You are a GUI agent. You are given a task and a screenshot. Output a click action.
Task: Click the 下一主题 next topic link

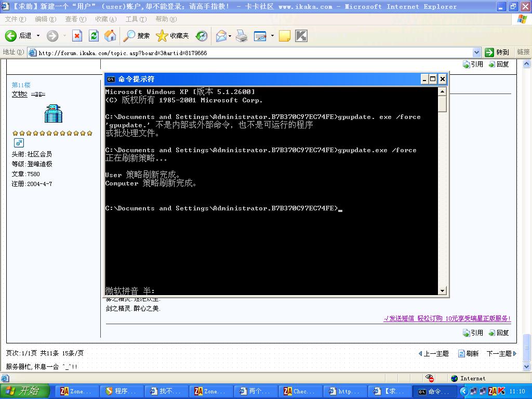(x=501, y=353)
